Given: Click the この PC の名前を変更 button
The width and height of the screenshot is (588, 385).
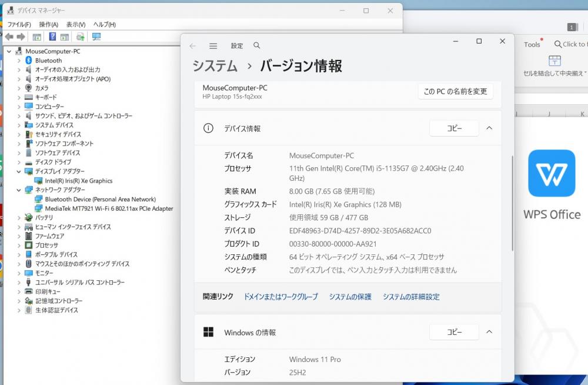Looking at the screenshot, I should (455, 91).
